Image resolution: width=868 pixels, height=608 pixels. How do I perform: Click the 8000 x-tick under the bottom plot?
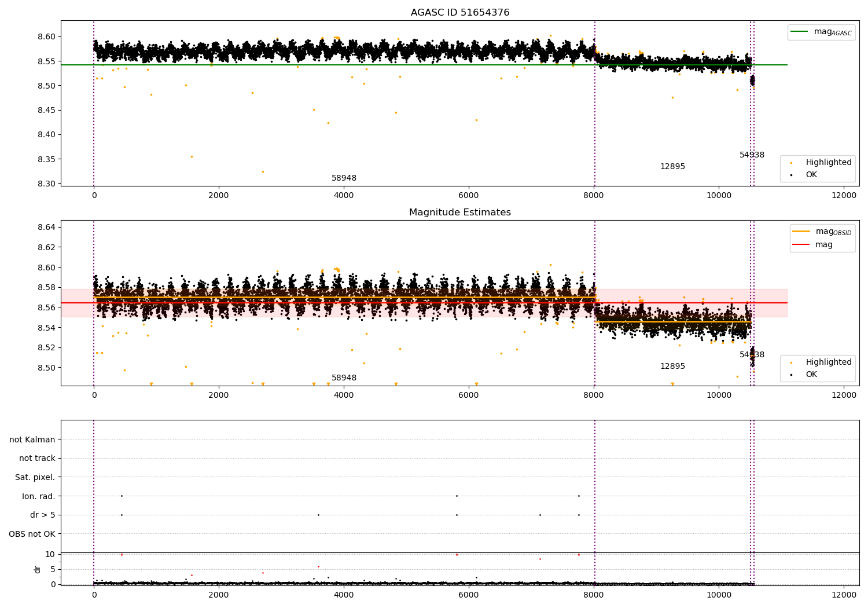(x=594, y=595)
